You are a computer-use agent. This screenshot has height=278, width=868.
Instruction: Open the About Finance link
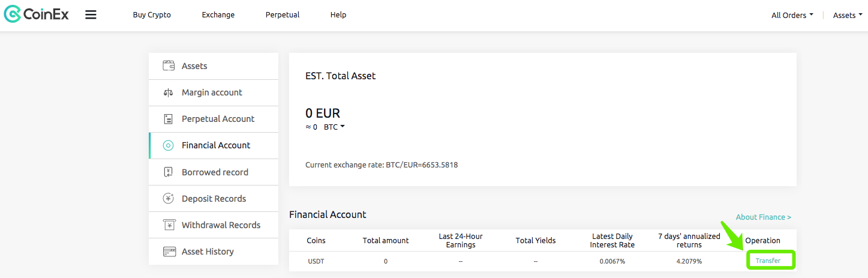point(764,217)
